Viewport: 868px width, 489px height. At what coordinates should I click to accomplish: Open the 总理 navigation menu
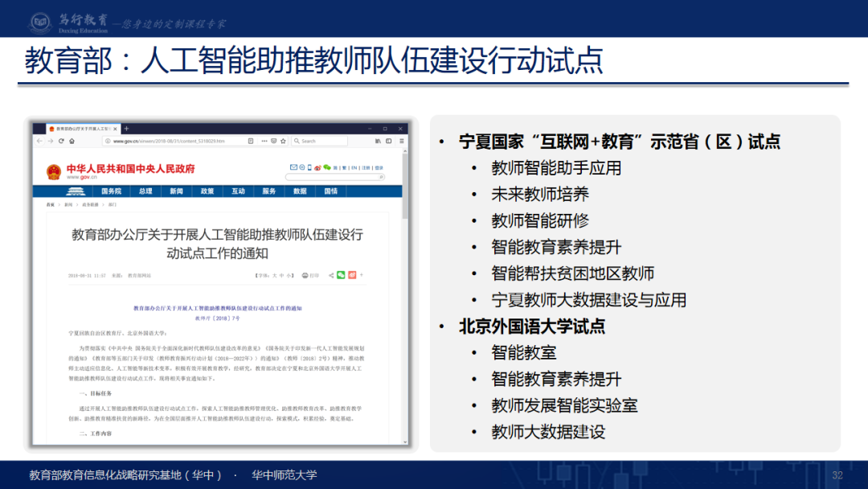pos(145,191)
